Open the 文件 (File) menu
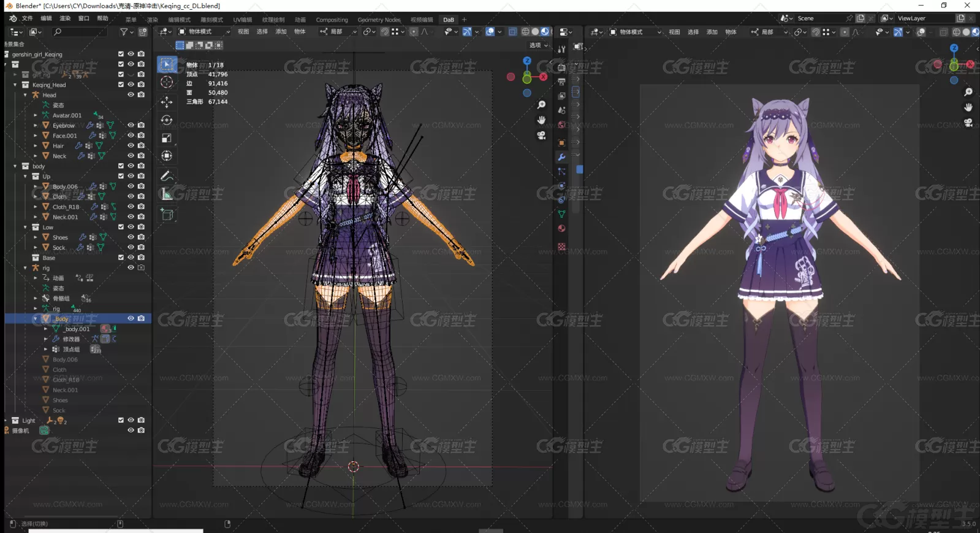 pos(28,19)
